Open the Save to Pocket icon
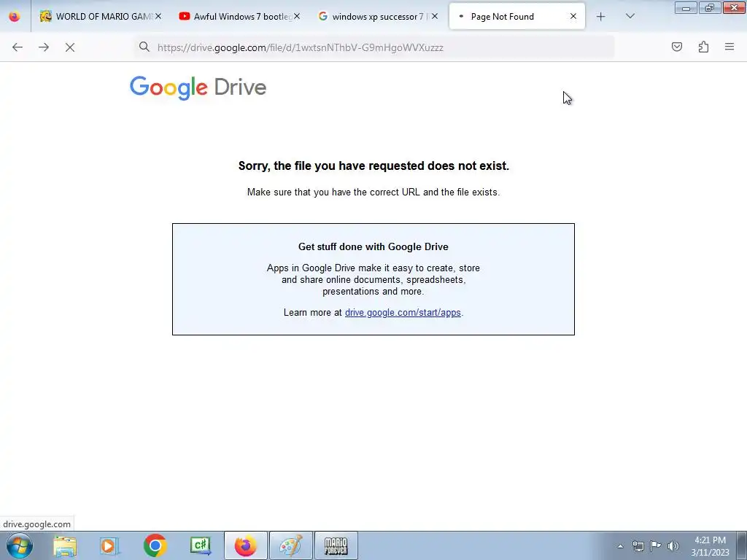The image size is (747, 560). (676, 47)
